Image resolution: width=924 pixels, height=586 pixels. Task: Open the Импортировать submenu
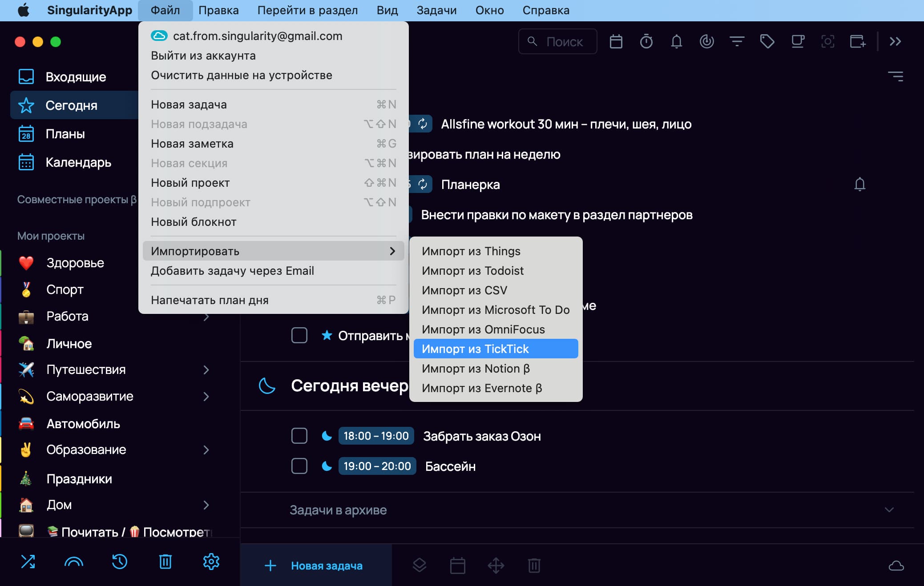click(273, 251)
